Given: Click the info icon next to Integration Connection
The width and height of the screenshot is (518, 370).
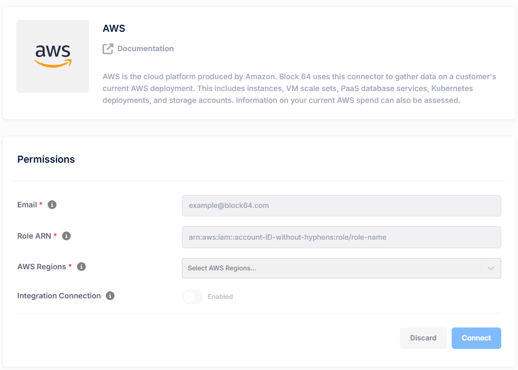Looking at the screenshot, I should tap(110, 296).
